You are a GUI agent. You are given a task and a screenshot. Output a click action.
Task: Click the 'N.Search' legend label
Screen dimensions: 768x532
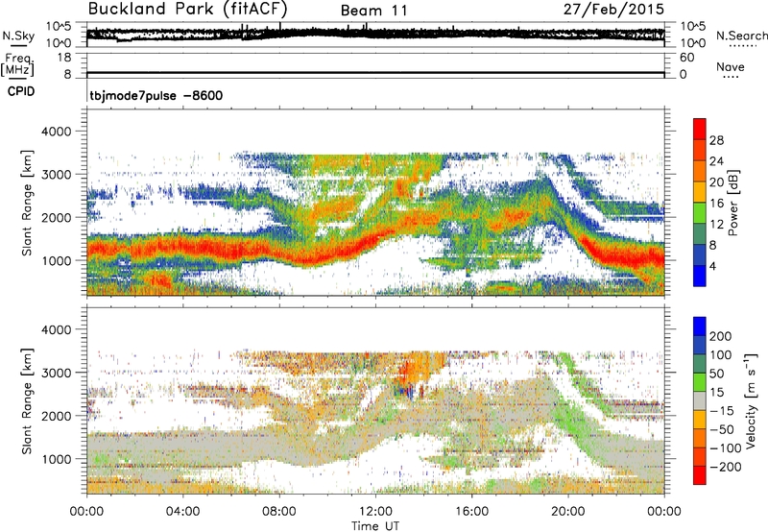click(741, 36)
